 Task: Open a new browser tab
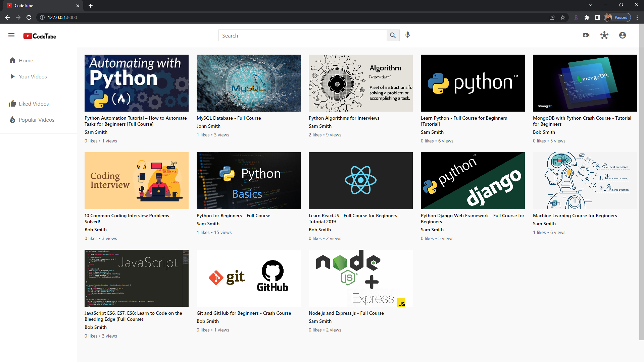pos(91,6)
